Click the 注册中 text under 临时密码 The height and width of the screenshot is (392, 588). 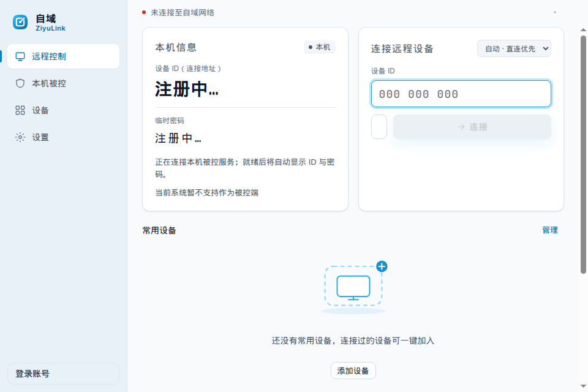coord(178,138)
